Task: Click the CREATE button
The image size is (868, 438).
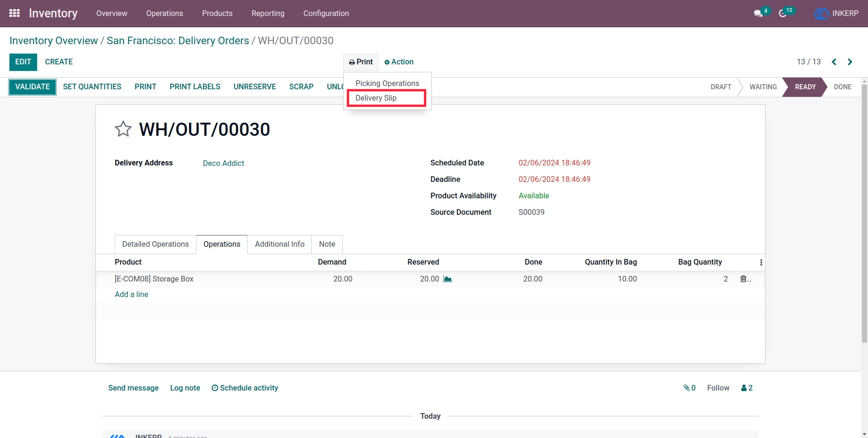Action: pyautogui.click(x=59, y=62)
